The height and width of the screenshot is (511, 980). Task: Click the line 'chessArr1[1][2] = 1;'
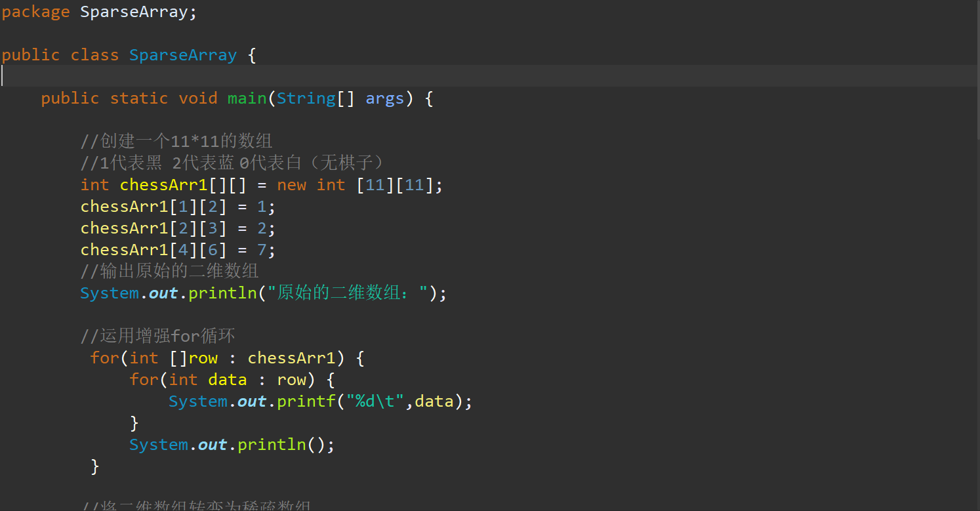(178, 207)
